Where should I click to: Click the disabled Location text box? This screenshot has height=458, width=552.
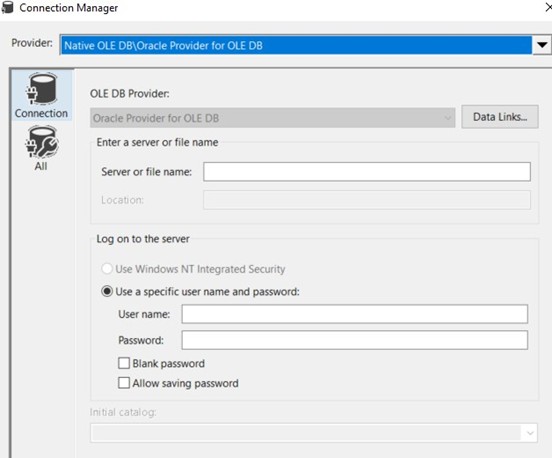coord(367,200)
